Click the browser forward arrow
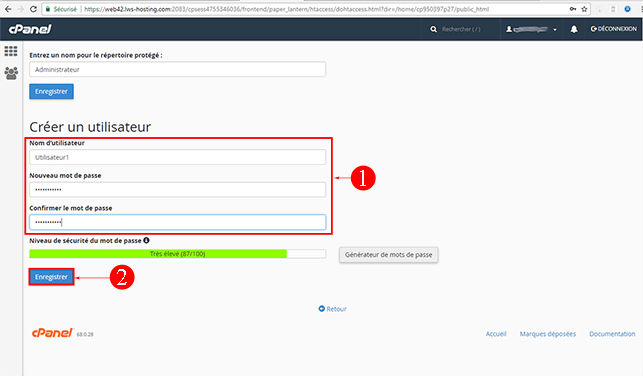The image size is (643, 376). [21, 9]
